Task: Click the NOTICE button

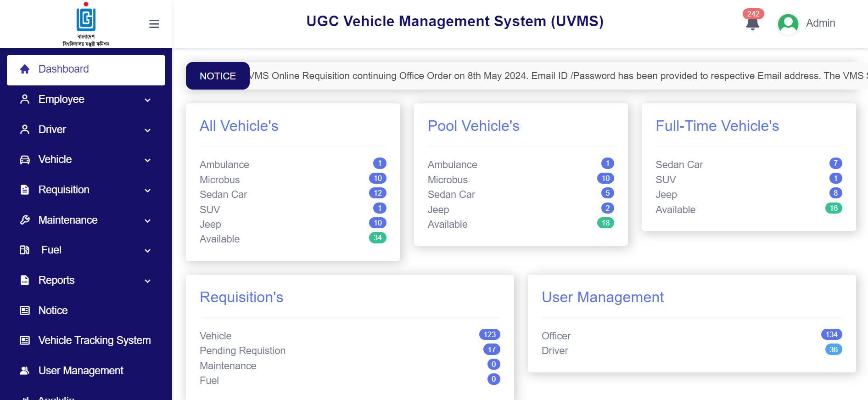Action: (218, 76)
